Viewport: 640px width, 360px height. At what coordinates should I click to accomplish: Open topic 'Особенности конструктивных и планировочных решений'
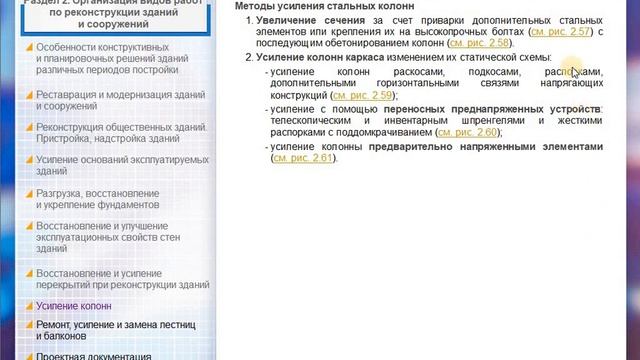(112, 59)
